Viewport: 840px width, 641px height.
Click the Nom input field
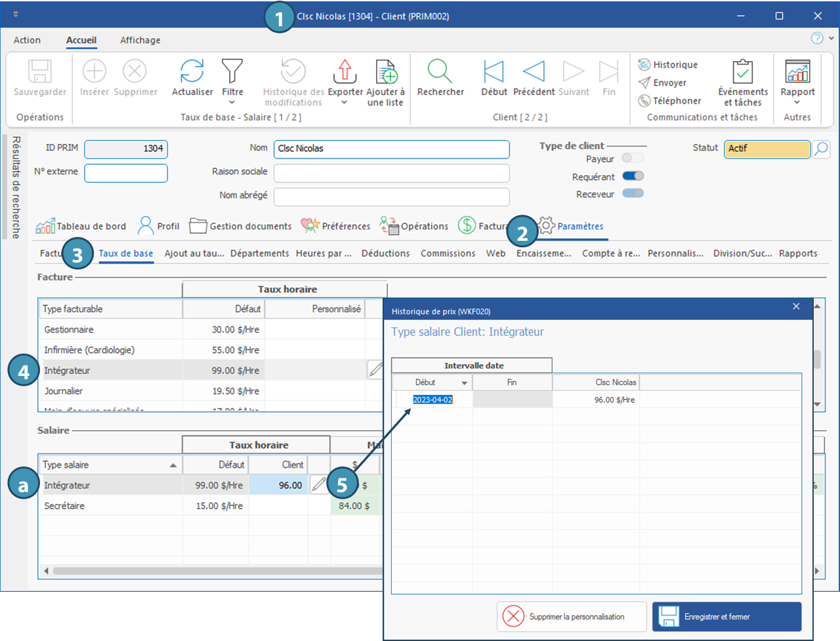pyautogui.click(x=391, y=149)
